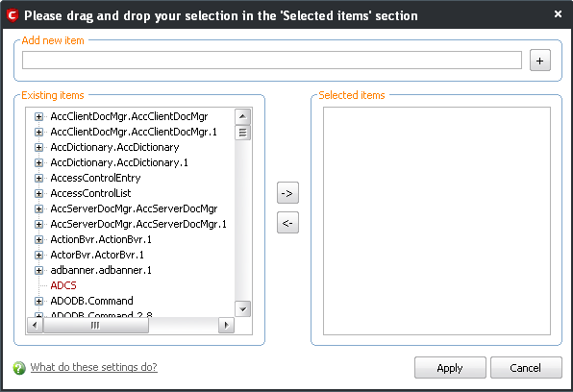Click the Comodo logo in title bar
This screenshot has height=392, width=573.
12,15
